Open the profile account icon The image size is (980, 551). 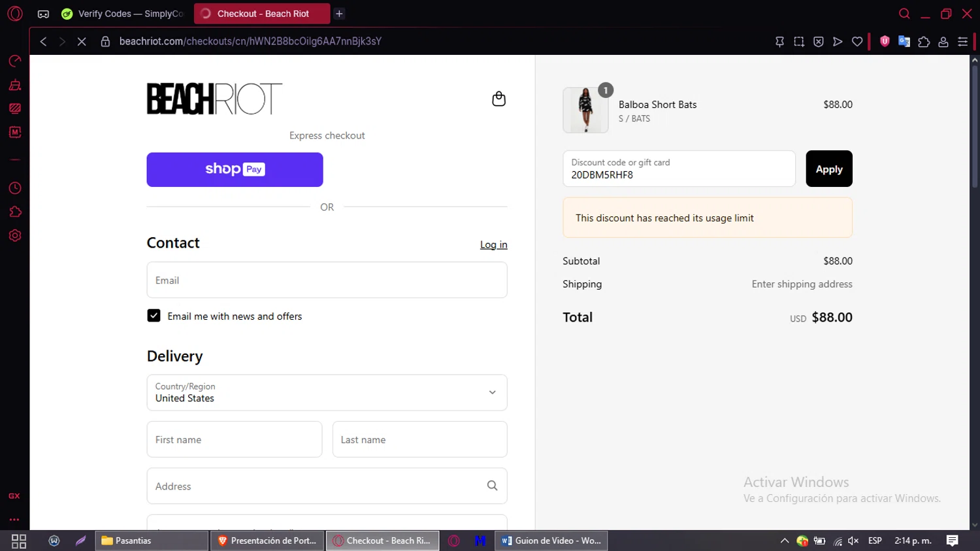click(x=943, y=41)
